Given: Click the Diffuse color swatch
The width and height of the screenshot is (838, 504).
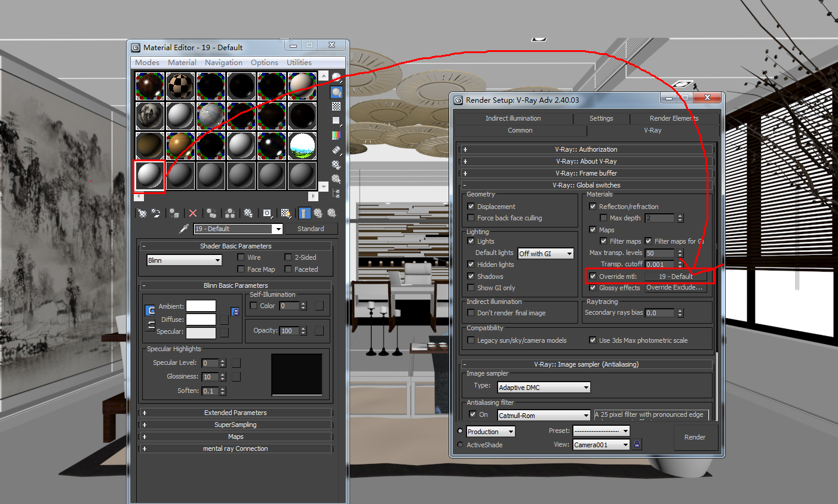Looking at the screenshot, I should [x=201, y=319].
